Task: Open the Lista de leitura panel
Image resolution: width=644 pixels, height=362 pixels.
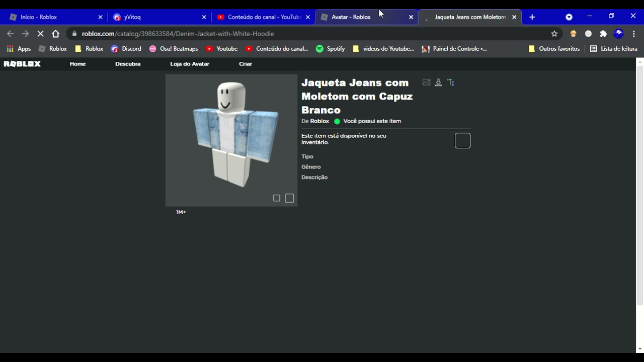Action: (614, 49)
